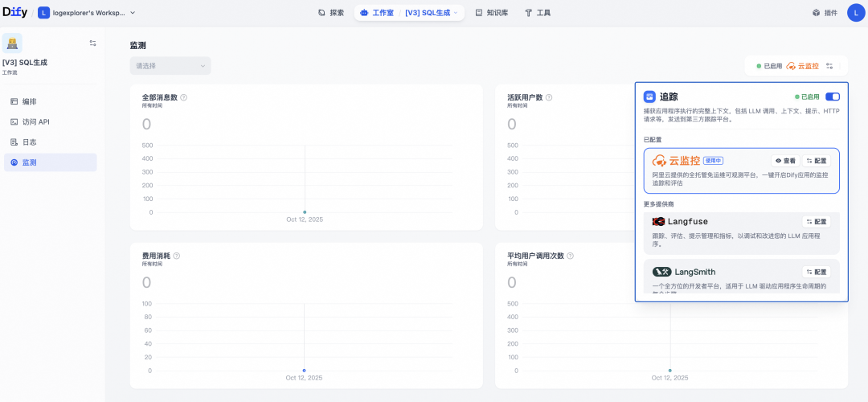868x402 pixels.
Task: Click help icon beside 平均用户调用次数
Action: (571, 256)
